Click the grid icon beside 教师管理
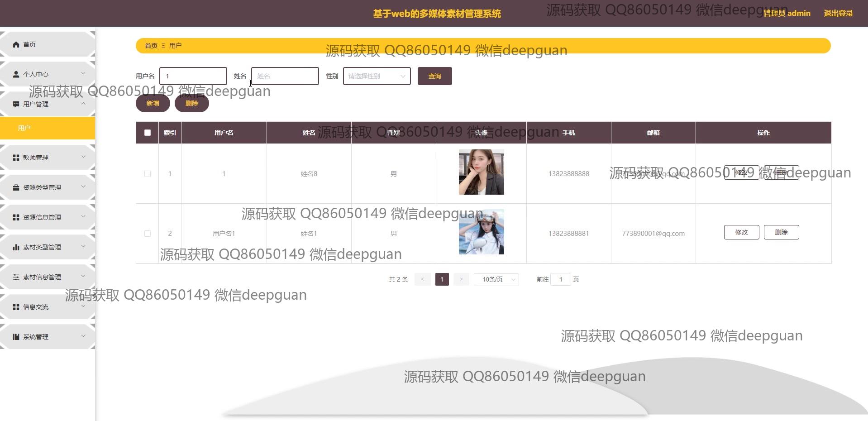 click(16, 158)
